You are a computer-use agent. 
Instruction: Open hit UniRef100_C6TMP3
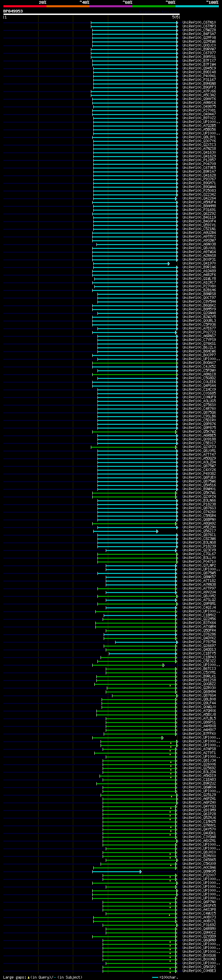[x=199, y=26]
